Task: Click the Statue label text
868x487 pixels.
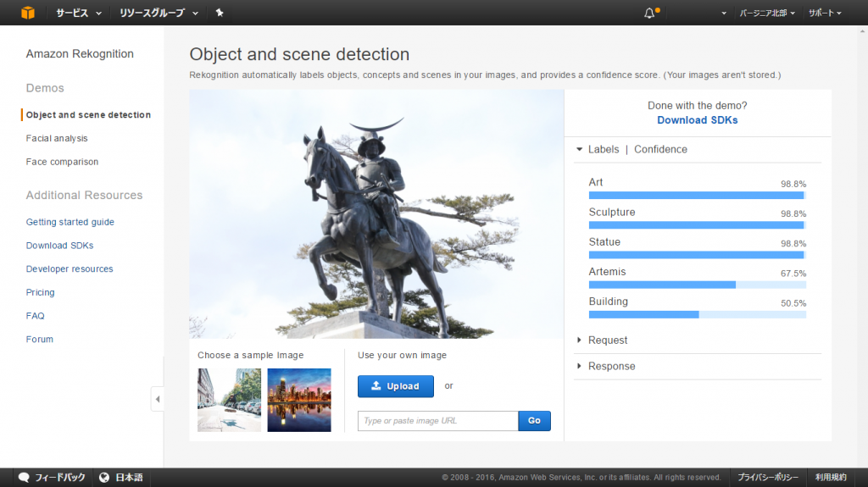Action: [x=604, y=242]
